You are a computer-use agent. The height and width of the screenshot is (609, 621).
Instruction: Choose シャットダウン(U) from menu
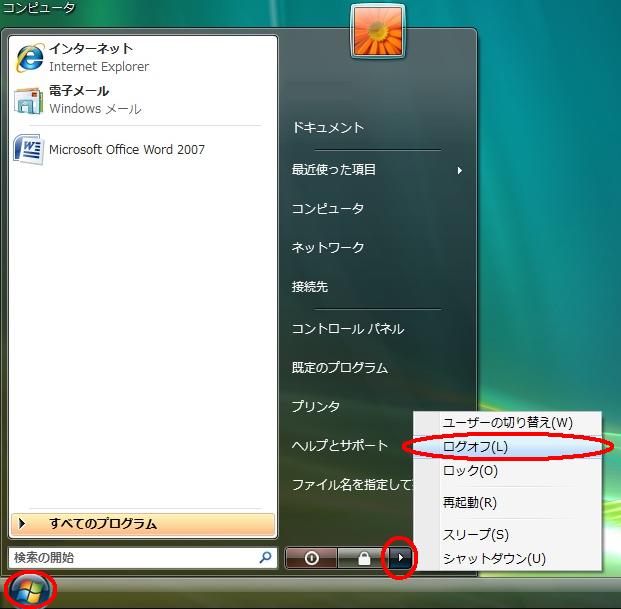494,558
